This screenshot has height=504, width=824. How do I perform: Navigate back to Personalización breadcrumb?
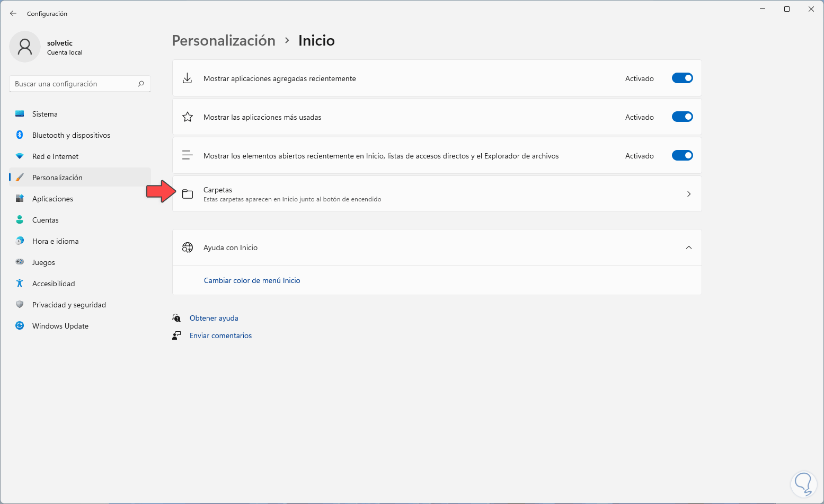(224, 41)
